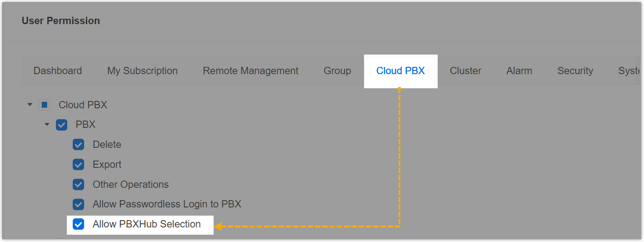
Task: Open the Cluster permissions tab
Action: click(x=465, y=71)
